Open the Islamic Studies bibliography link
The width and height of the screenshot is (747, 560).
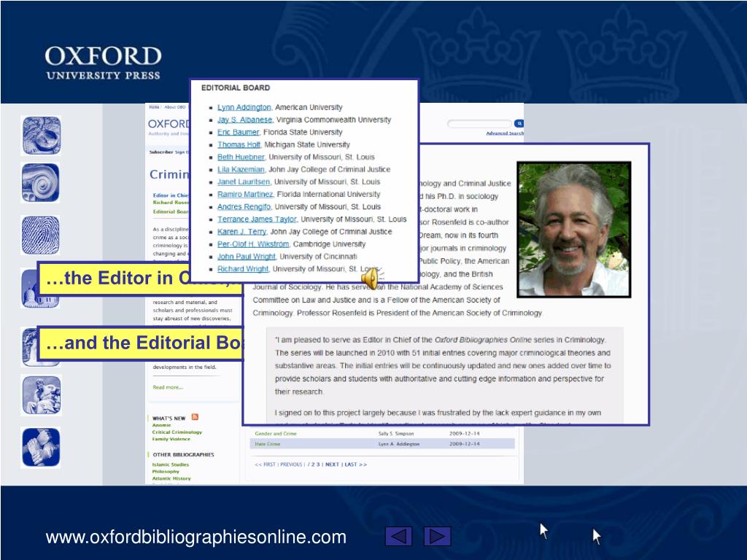coord(170,464)
